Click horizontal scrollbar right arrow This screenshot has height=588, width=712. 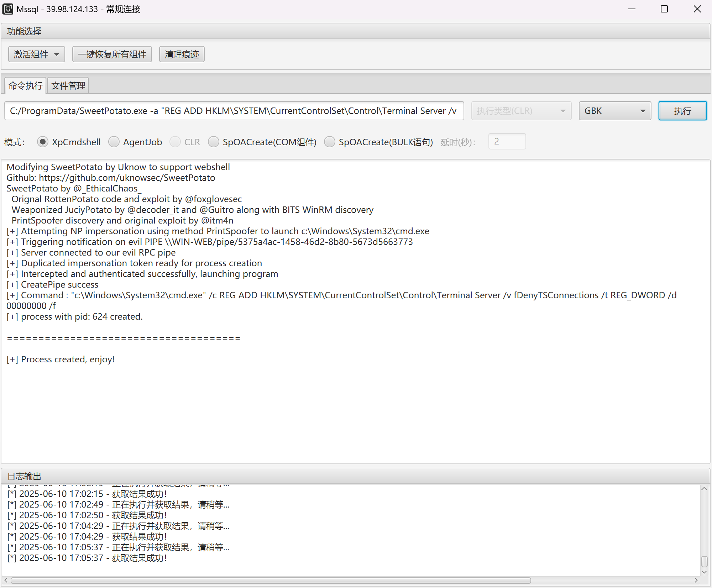[x=696, y=580]
